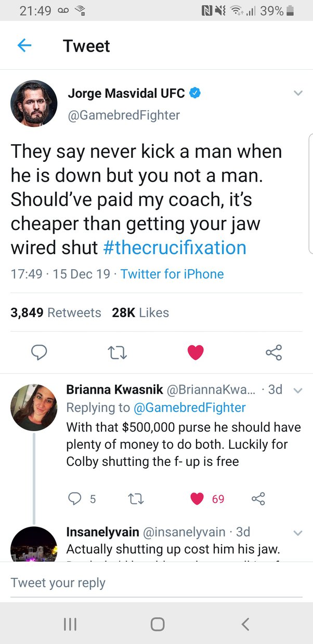
Task: Expand the chevron menu on Insanelyvain's reply
Action: [298, 533]
